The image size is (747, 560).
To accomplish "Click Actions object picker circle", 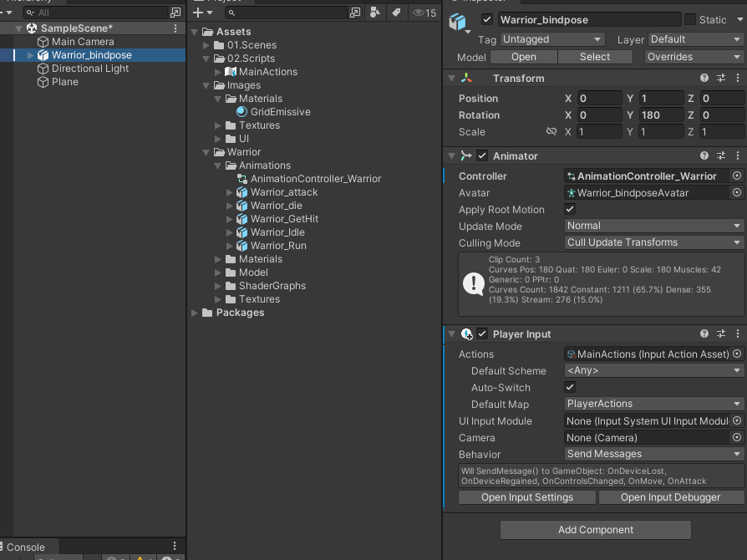I will pyautogui.click(x=737, y=354).
